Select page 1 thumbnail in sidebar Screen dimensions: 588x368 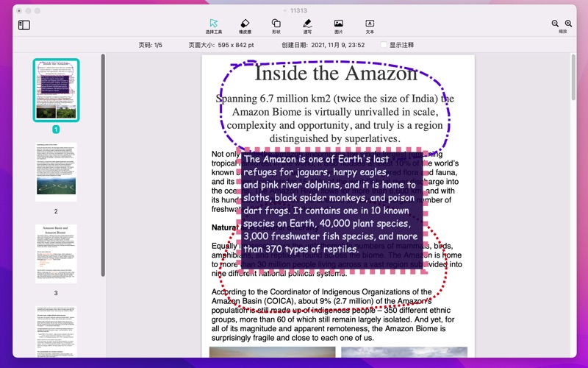click(x=57, y=90)
